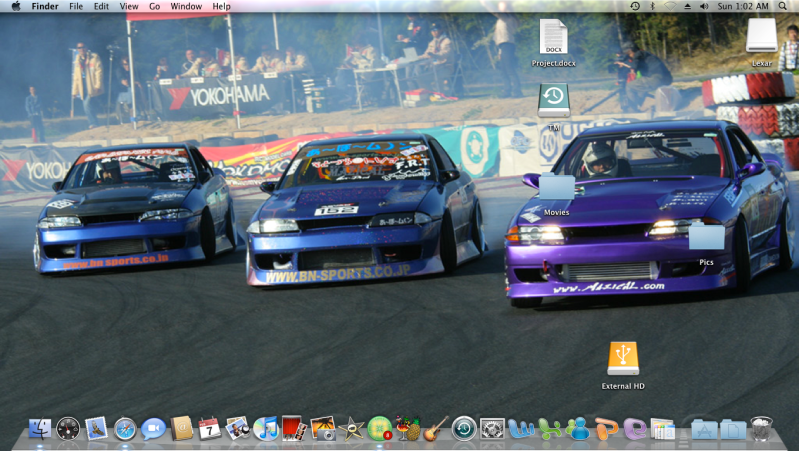
Task: Launch GarageBand guitar icon in Dock
Action: pos(436,428)
